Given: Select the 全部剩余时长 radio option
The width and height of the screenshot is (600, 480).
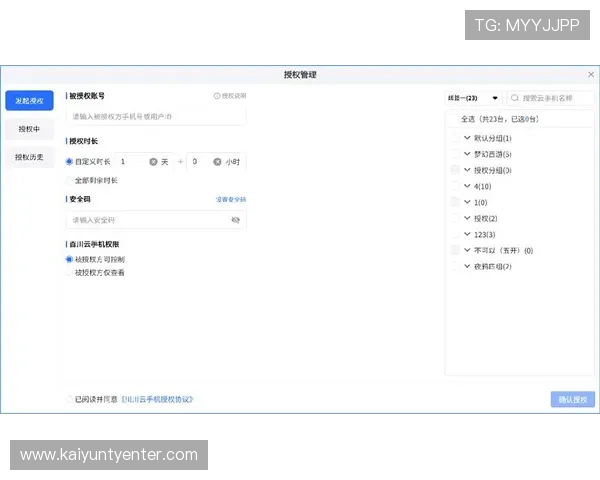Looking at the screenshot, I should click(x=69, y=180).
